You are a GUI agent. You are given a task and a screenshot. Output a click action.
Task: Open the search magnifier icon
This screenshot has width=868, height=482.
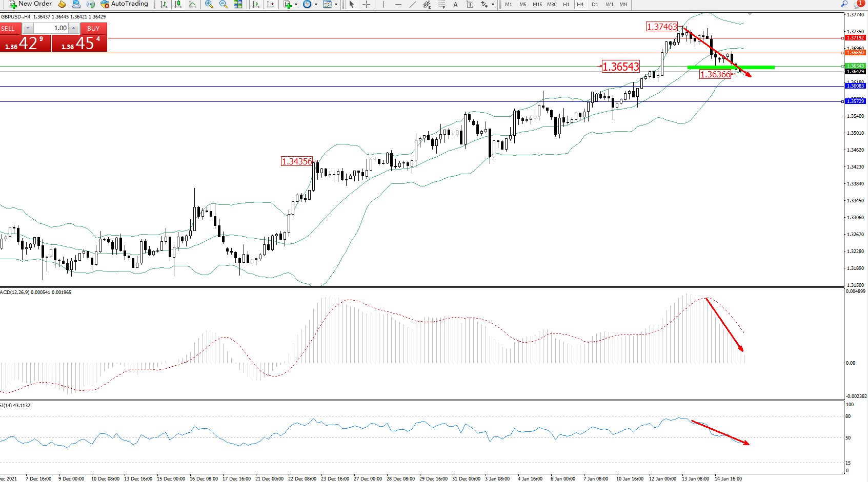pos(844,4)
